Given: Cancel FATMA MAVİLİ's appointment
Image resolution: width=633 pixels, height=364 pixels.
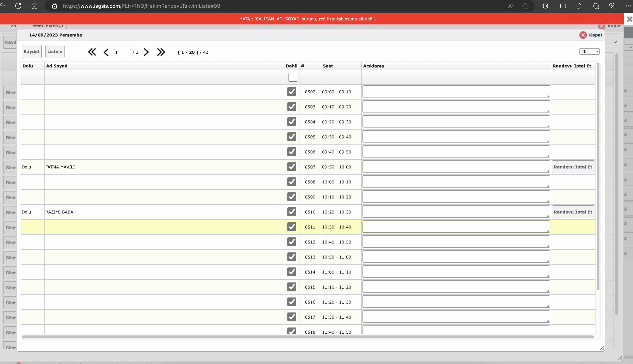Looking at the screenshot, I should pyautogui.click(x=573, y=167).
